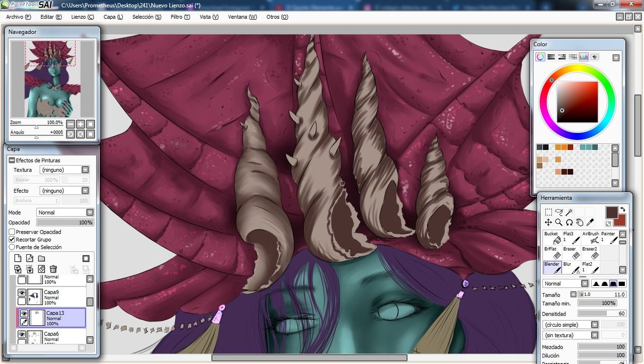
Task: Toggle the RGB slider view
Action: [x=551, y=57]
